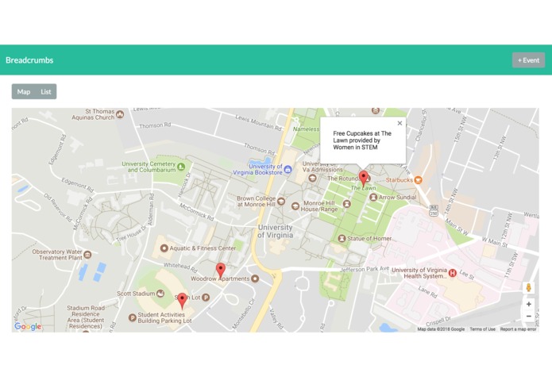The image size is (552, 392).
Task: Click the Statue of Homer icon
Action: pos(342,239)
